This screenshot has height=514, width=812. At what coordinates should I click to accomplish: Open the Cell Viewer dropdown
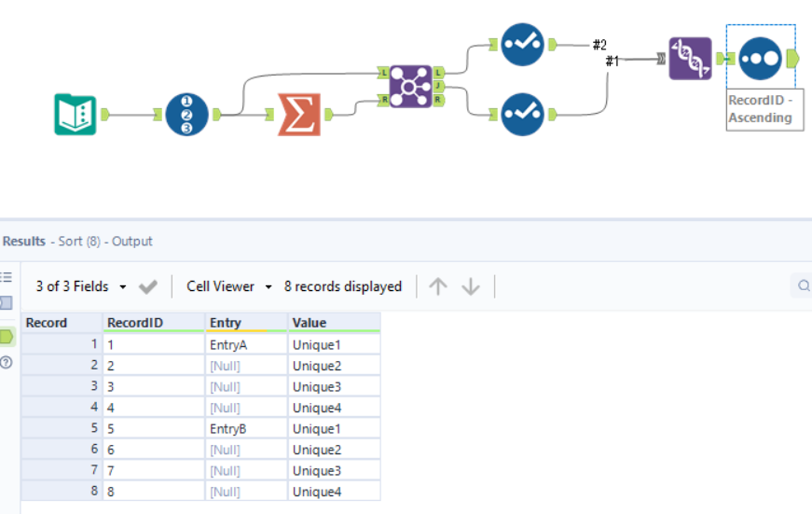tap(229, 286)
